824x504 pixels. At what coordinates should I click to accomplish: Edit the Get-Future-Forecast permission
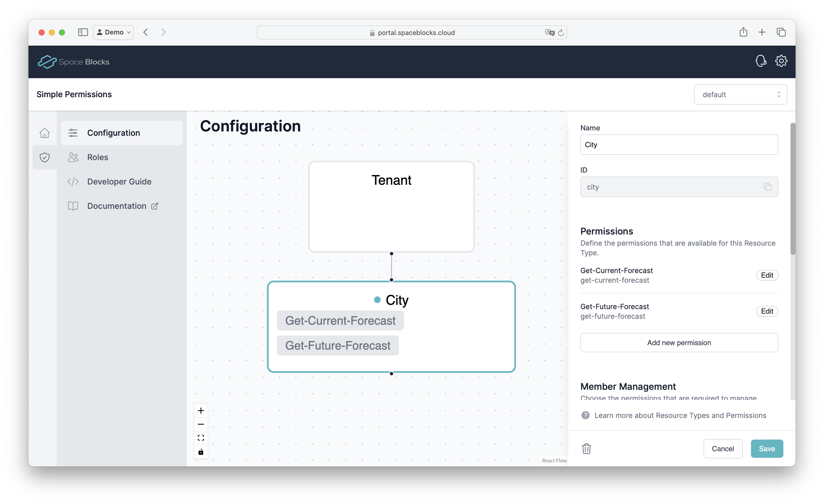[x=767, y=311]
